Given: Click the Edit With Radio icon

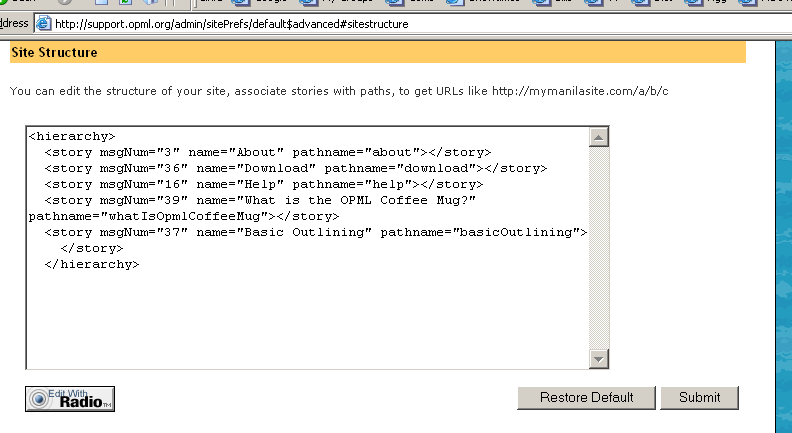Looking at the screenshot, I should (x=69, y=398).
